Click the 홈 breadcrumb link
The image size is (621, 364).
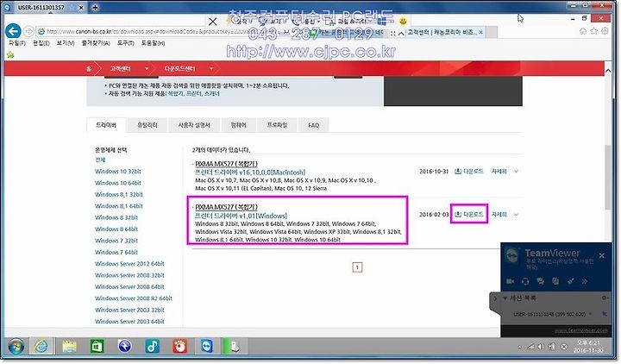coord(89,68)
